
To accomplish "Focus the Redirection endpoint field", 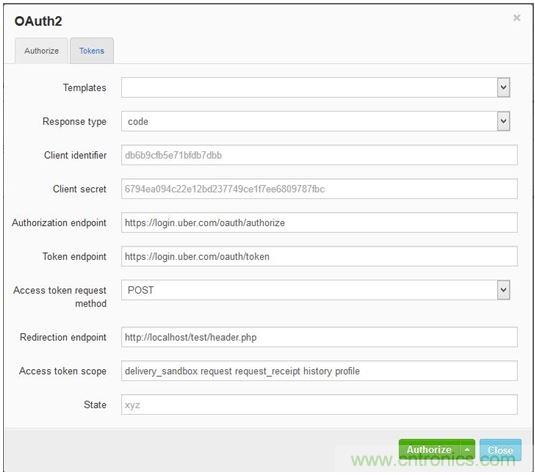I will point(319,337).
